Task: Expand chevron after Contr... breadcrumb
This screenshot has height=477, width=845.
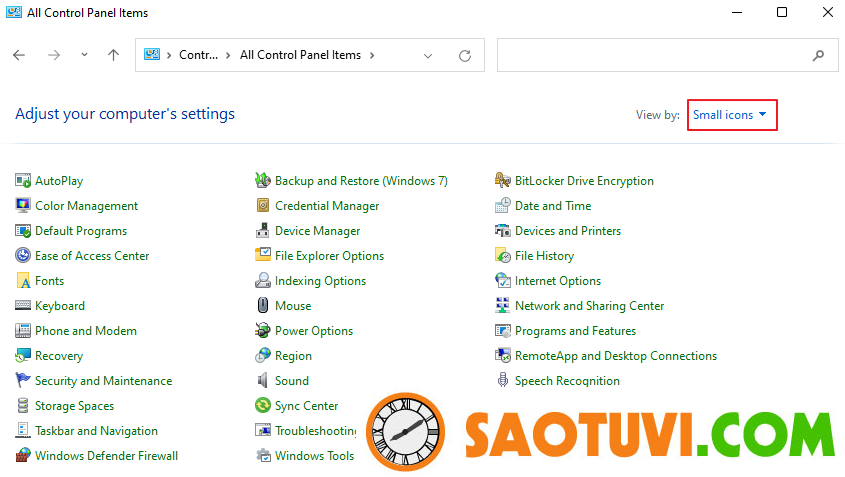Action: 228,55
